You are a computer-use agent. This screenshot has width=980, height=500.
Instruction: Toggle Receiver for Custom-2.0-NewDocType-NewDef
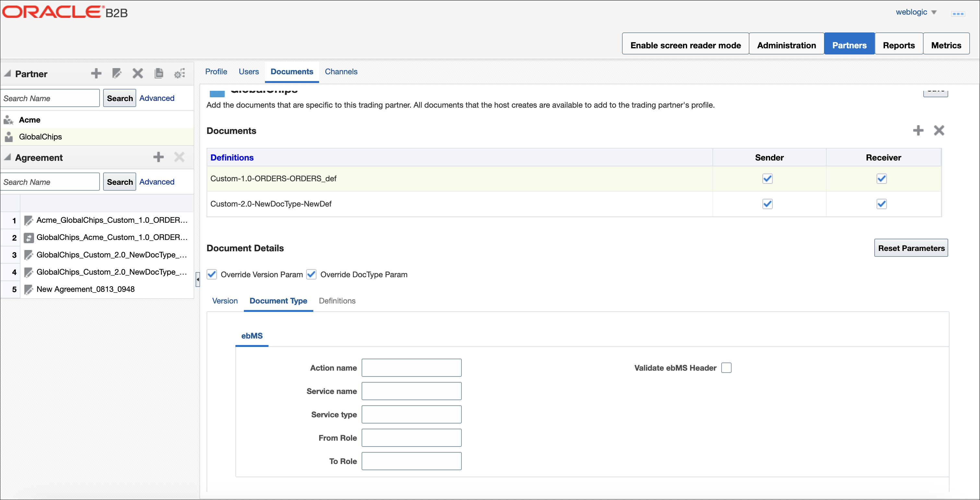[x=881, y=204]
